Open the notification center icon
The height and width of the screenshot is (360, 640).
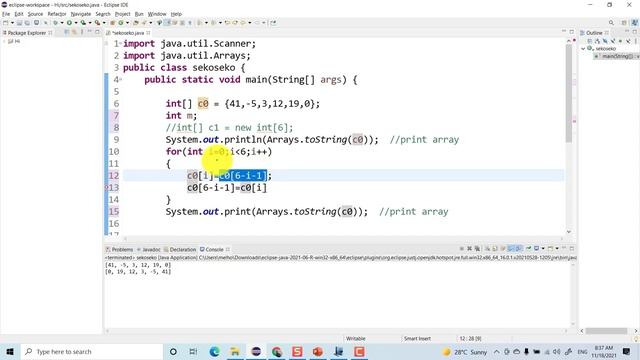(627, 351)
